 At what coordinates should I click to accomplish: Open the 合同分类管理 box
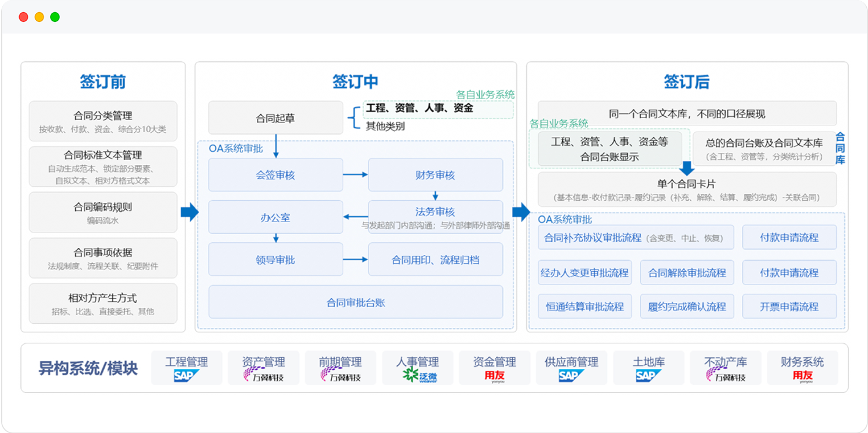point(103,121)
